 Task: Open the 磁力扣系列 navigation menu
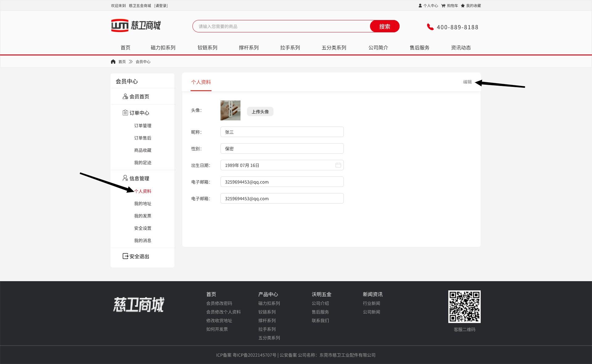(x=163, y=48)
